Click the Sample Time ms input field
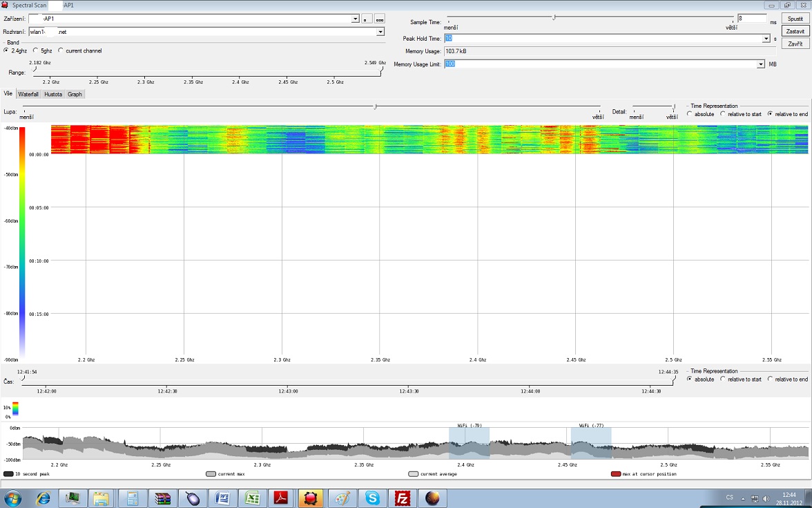 coord(752,18)
